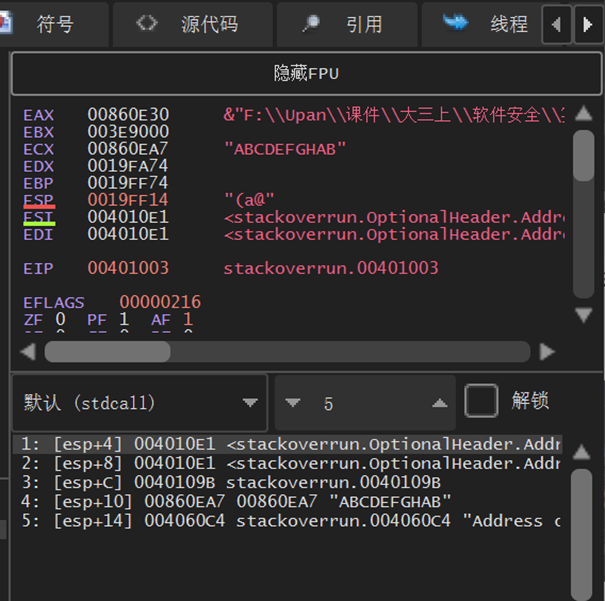Select the ECX register value 00860EA7
The height and width of the screenshot is (601, 605).
point(128,149)
